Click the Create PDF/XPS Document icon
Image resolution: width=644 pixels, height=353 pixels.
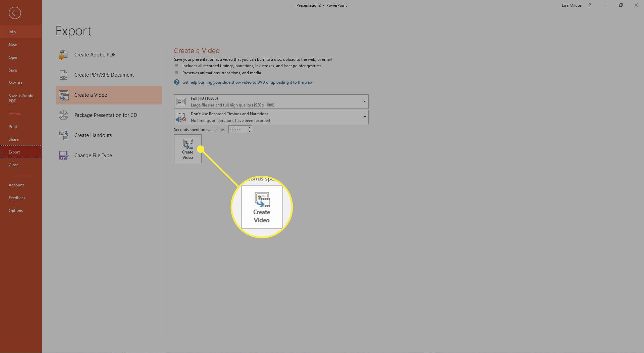coord(63,75)
